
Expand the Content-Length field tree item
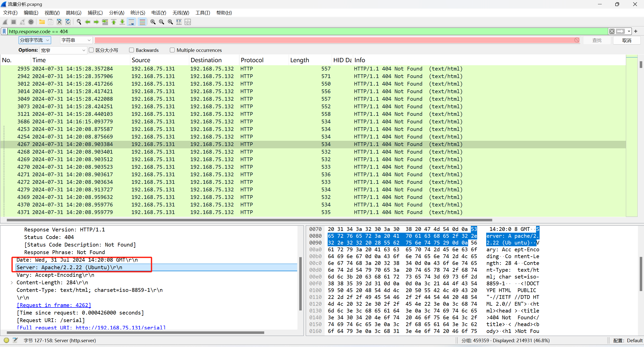12,283
